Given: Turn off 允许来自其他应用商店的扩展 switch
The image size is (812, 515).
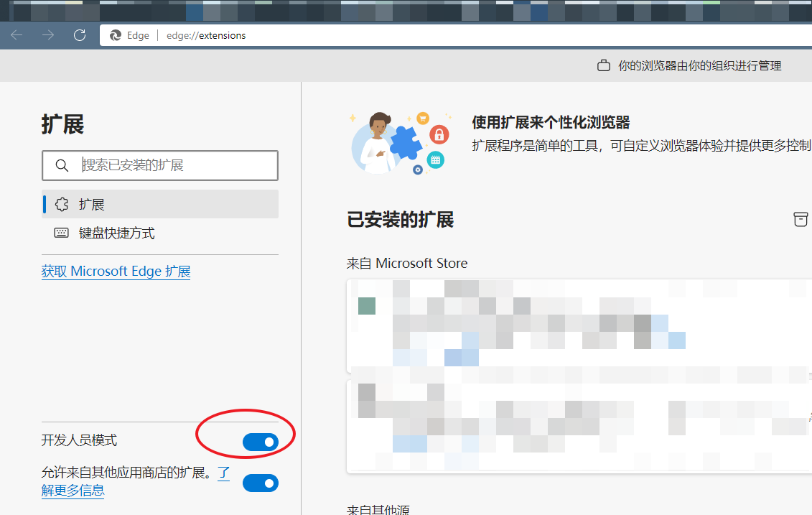Looking at the screenshot, I should pyautogui.click(x=260, y=483).
